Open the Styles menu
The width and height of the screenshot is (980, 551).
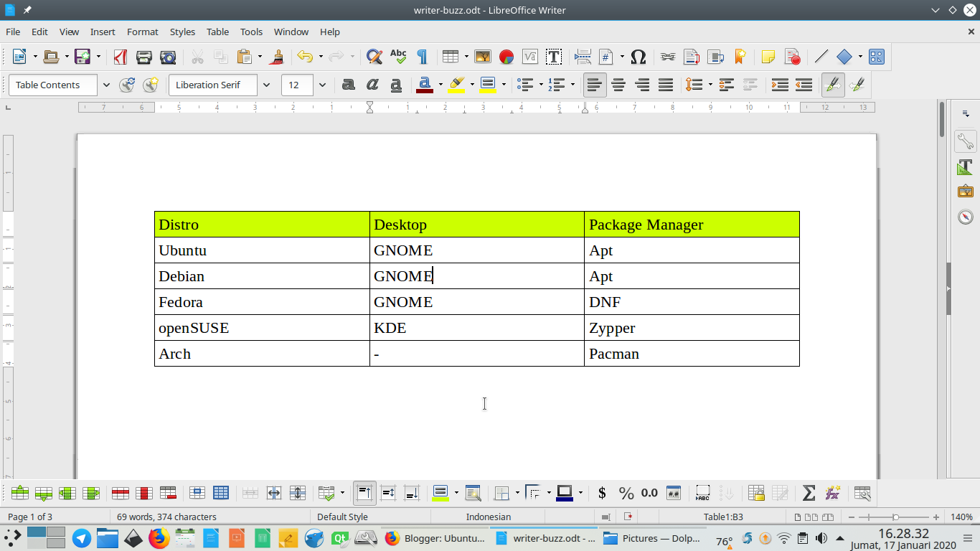point(182,32)
